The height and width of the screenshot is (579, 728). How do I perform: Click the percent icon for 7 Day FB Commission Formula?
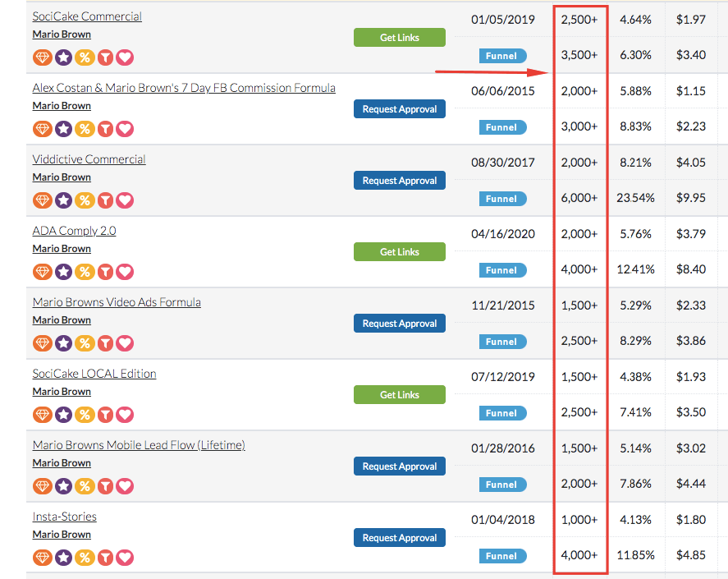[x=85, y=129]
